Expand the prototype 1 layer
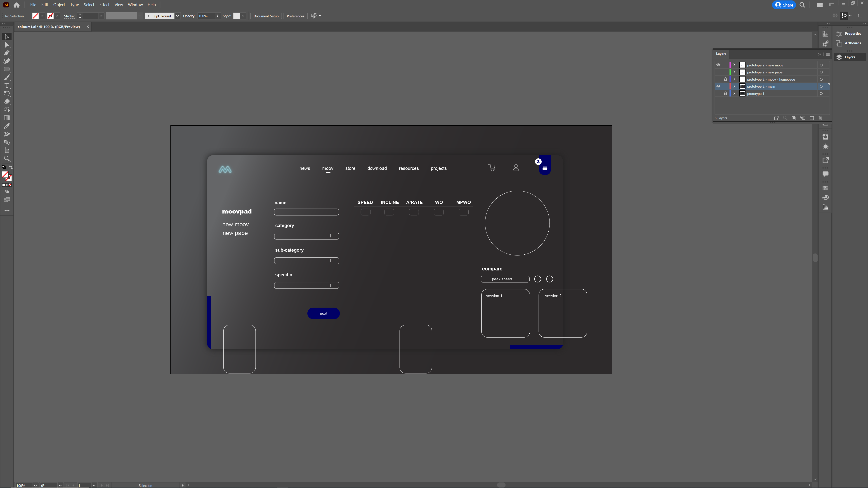Screen dimensions: 868x488 734,94
